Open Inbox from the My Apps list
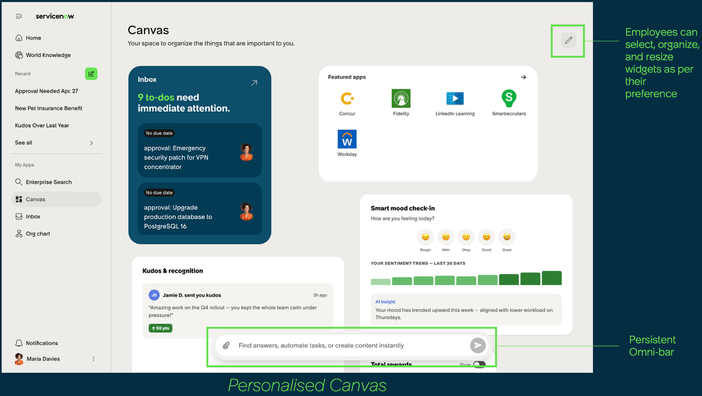This screenshot has height=396, width=702. 28,217
